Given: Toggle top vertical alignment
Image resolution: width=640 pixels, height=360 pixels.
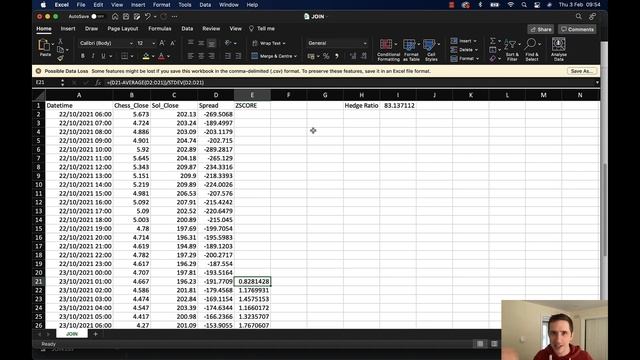Looking at the screenshot, I should pyautogui.click(x=191, y=43).
